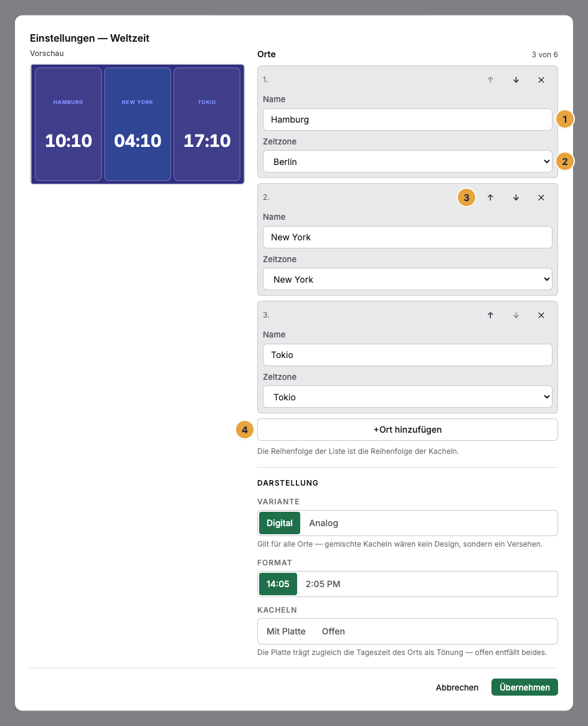Viewport: 588px width, 726px height.
Task: Click Hamburg 10:10 preview tile
Action: pos(68,124)
